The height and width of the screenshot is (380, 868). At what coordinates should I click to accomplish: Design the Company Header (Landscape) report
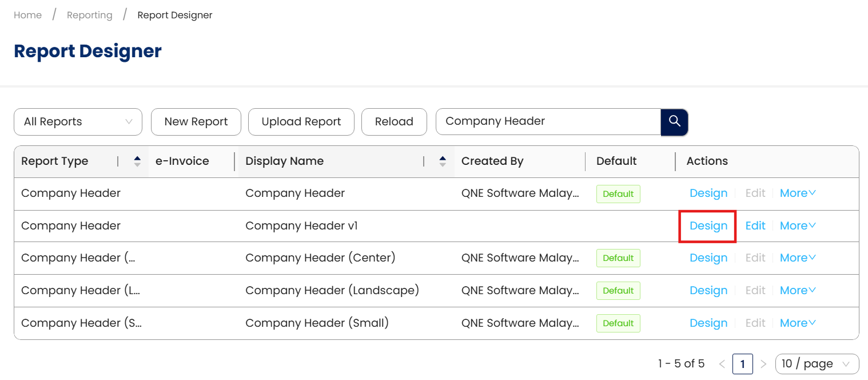point(708,291)
